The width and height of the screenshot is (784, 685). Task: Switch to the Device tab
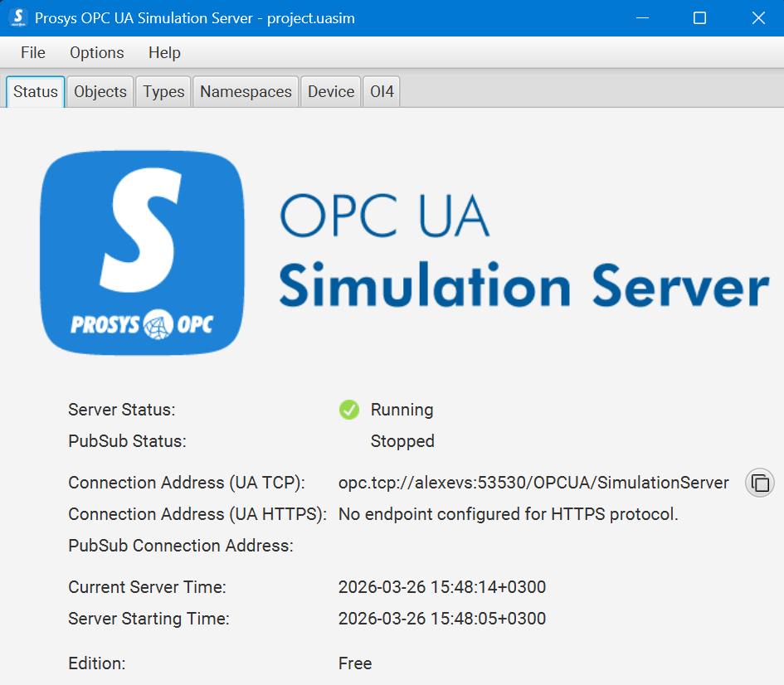point(331,92)
